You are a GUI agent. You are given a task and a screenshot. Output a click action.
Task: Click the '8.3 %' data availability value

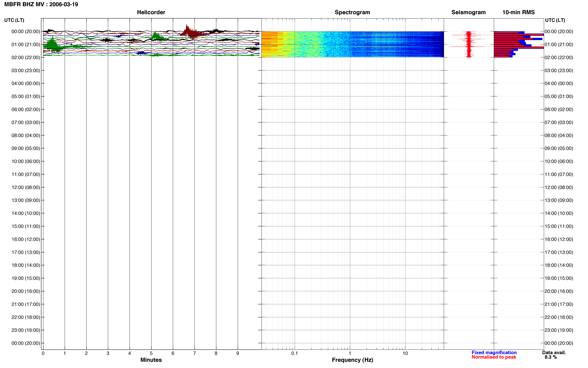[551, 357]
